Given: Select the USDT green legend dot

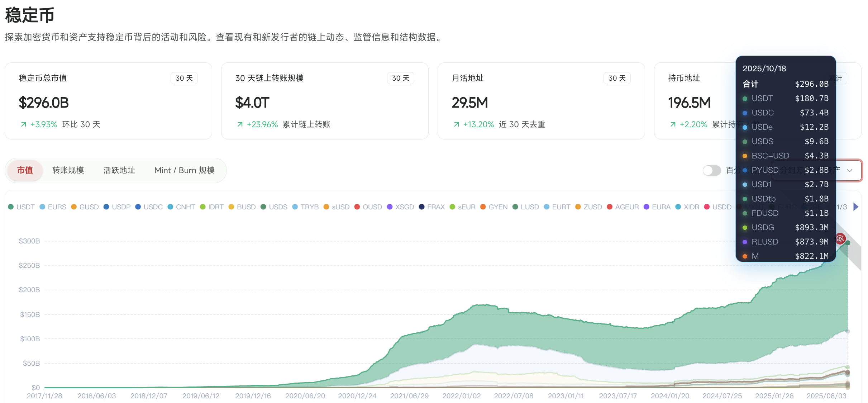Looking at the screenshot, I should tap(11, 207).
